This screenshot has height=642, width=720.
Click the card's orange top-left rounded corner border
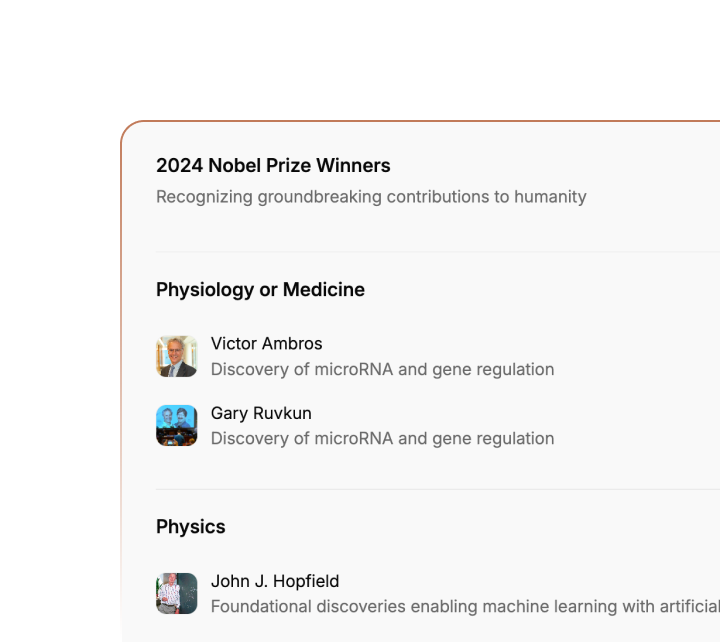click(x=129, y=130)
